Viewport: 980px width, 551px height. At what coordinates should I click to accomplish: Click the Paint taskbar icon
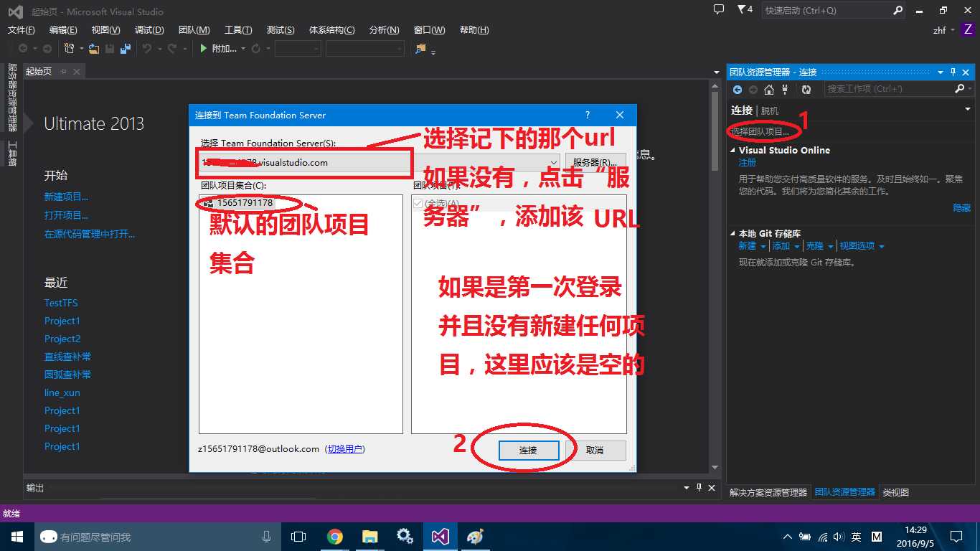click(475, 537)
